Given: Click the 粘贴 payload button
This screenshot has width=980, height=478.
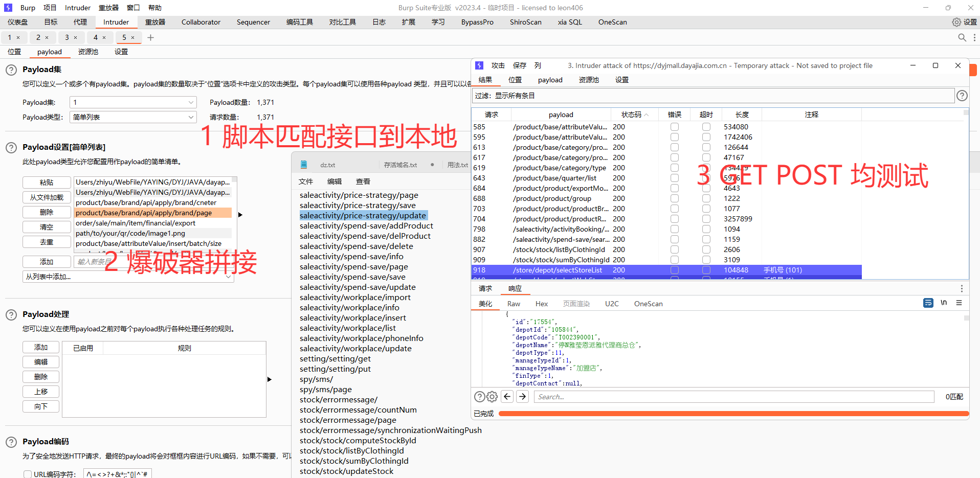Looking at the screenshot, I should tap(47, 183).
